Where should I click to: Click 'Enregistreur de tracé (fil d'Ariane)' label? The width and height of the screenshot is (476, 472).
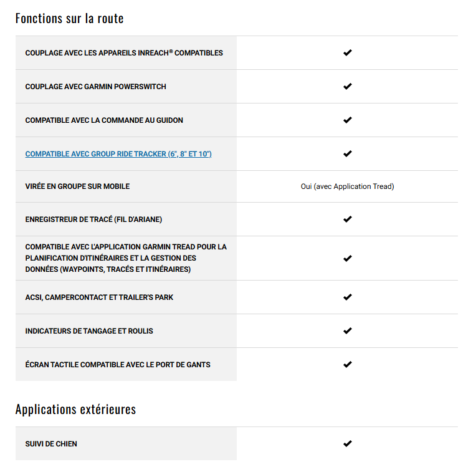pos(93,219)
